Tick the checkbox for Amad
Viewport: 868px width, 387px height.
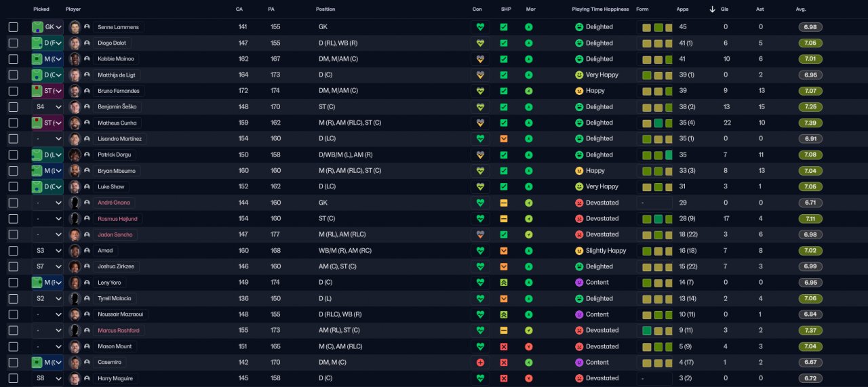coord(14,251)
